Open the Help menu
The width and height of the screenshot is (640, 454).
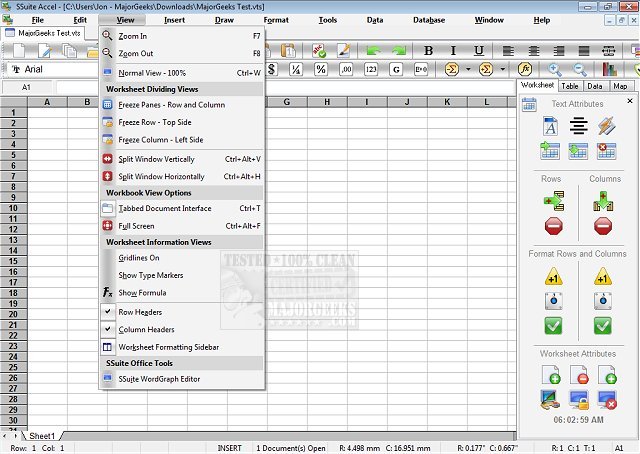[542, 20]
